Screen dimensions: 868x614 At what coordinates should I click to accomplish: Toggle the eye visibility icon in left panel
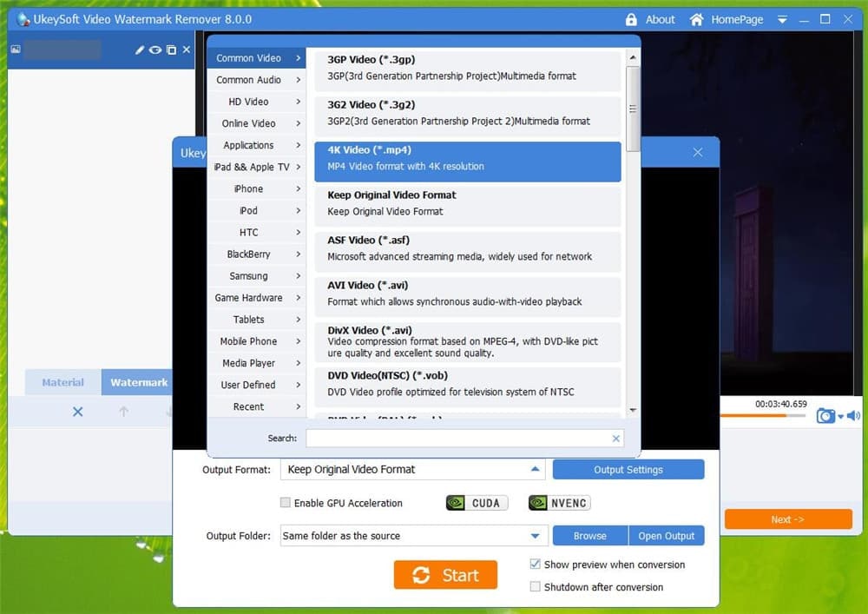pos(155,50)
